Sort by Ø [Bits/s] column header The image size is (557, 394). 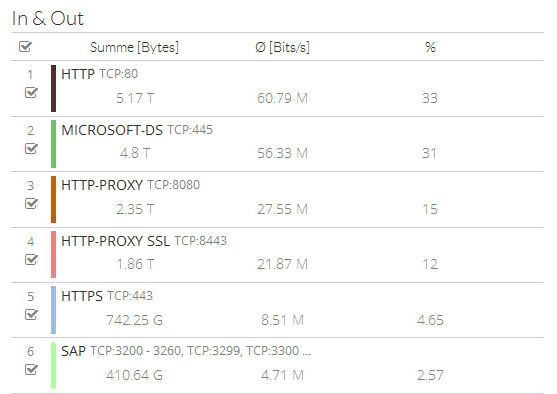click(282, 47)
